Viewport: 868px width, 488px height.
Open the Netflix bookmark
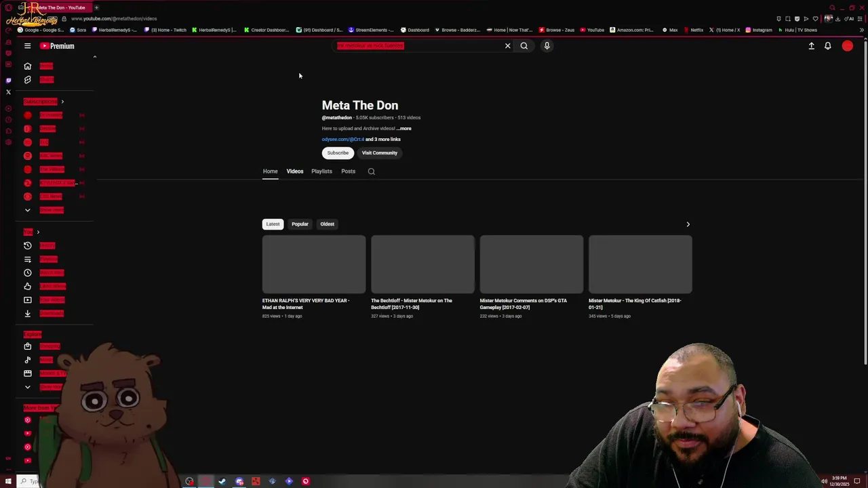tap(693, 30)
